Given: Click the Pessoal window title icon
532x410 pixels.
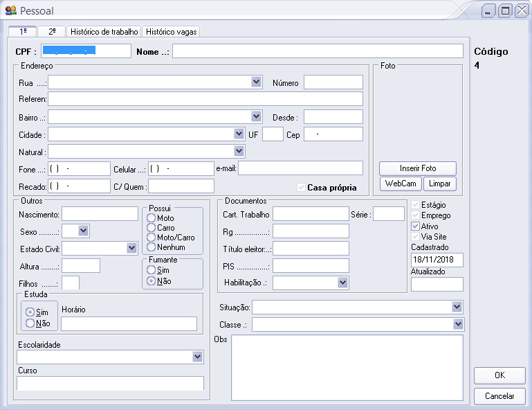Looking at the screenshot, I should [10, 10].
